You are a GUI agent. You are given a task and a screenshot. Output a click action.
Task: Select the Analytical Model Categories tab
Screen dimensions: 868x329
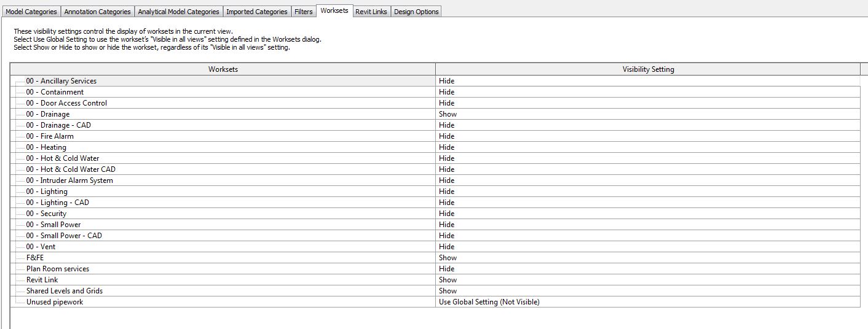click(x=178, y=12)
